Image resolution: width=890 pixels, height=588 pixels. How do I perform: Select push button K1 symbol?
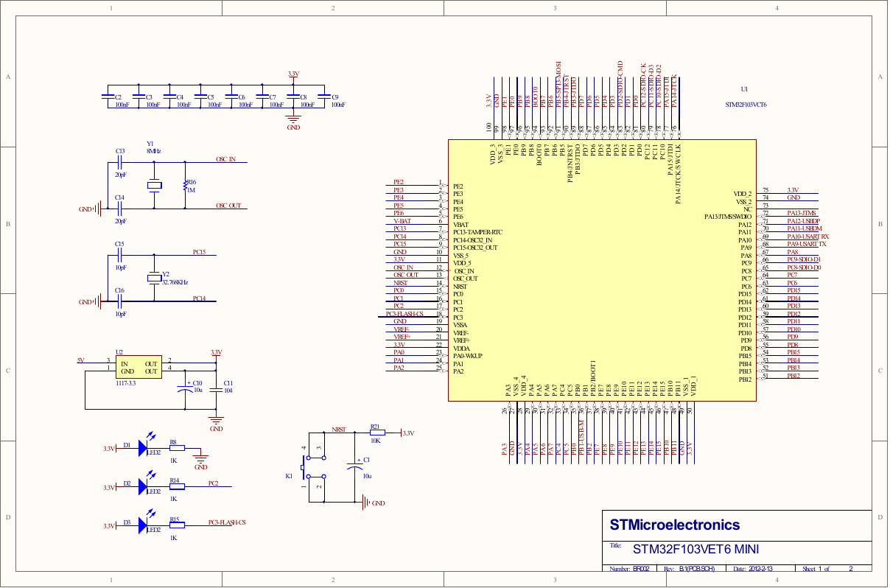click(312, 467)
